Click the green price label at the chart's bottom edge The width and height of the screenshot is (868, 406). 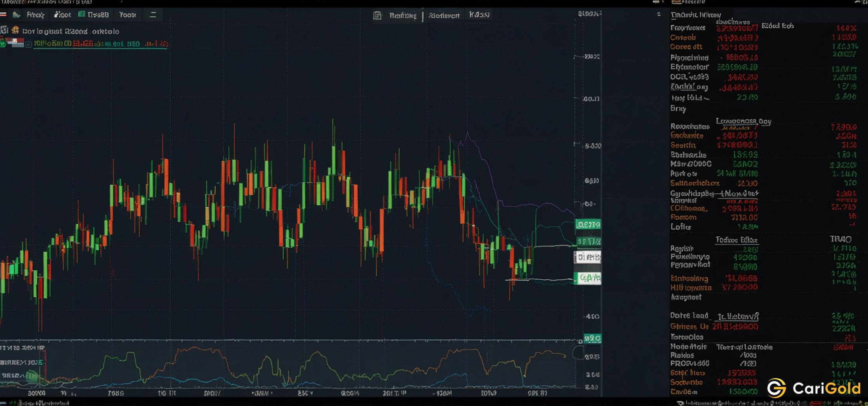(x=592, y=338)
